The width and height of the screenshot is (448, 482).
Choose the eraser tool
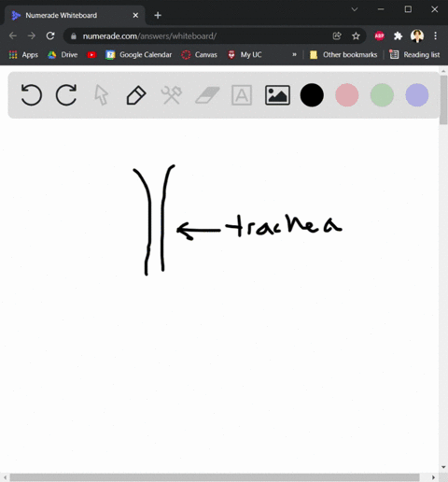pos(207,95)
